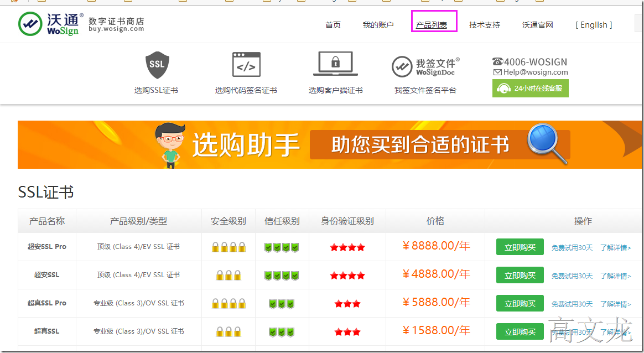Screen dimensions: 644x353
Task: Click red stars in 超安SSL Pro row
Action: pos(347,247)
